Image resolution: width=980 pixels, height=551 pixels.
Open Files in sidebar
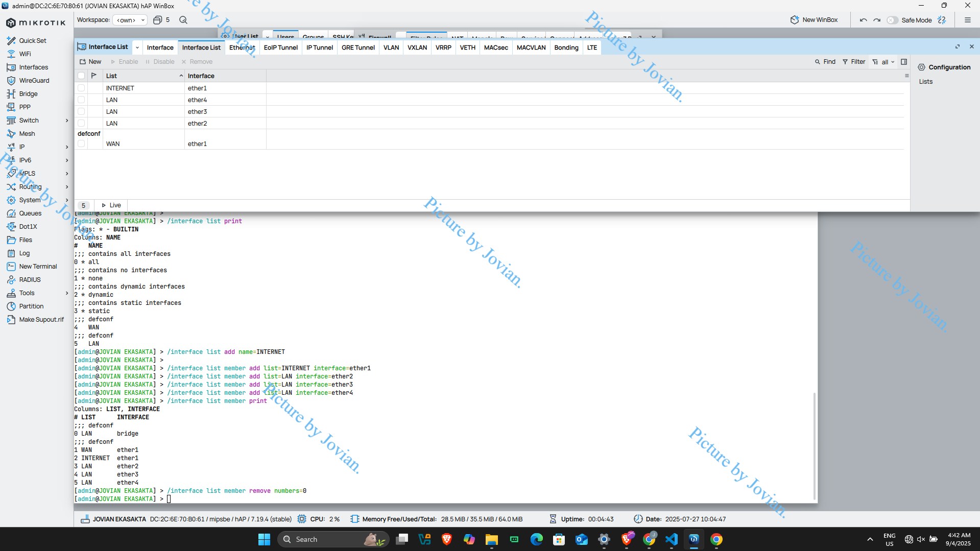point(26,240)
